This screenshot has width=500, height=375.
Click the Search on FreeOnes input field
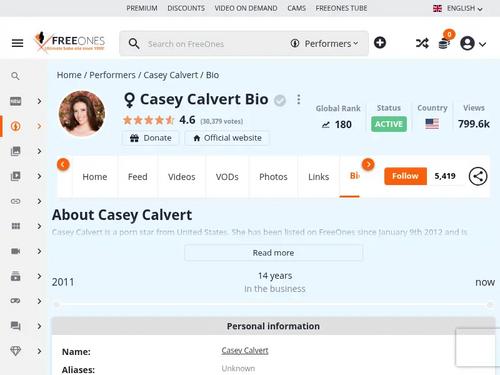(213, 44)
